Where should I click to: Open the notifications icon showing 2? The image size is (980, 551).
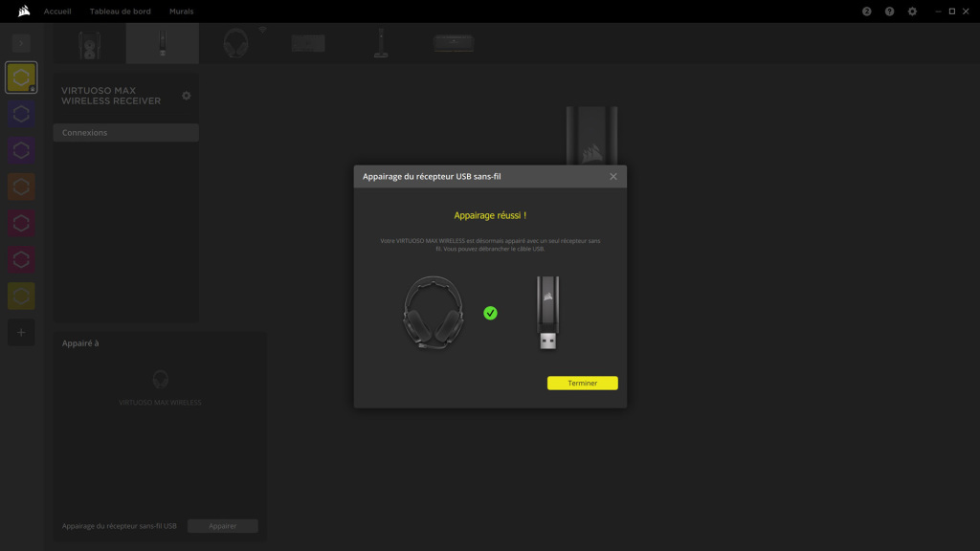click(x=866, y=11)
